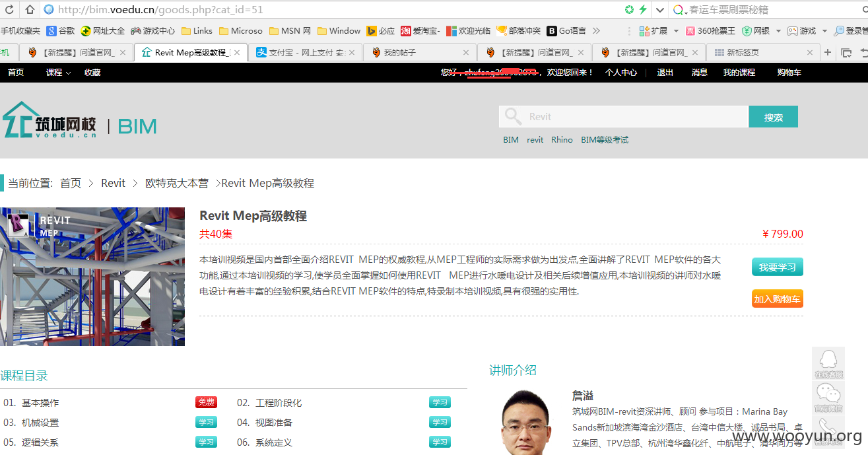Click the 筑城网校 logo
This screenshot has height=455, width=868.
[50, 120]
